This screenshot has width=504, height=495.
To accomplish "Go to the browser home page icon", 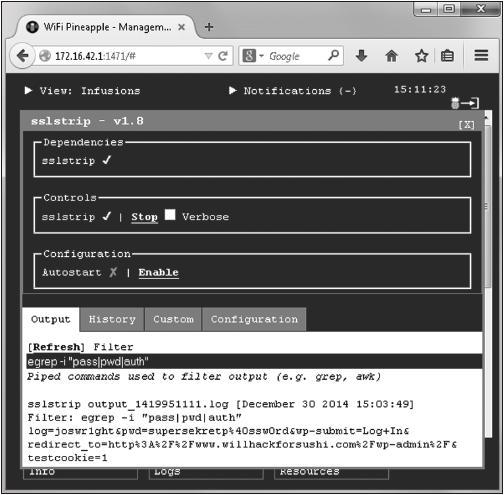I will tap(392, 56).
